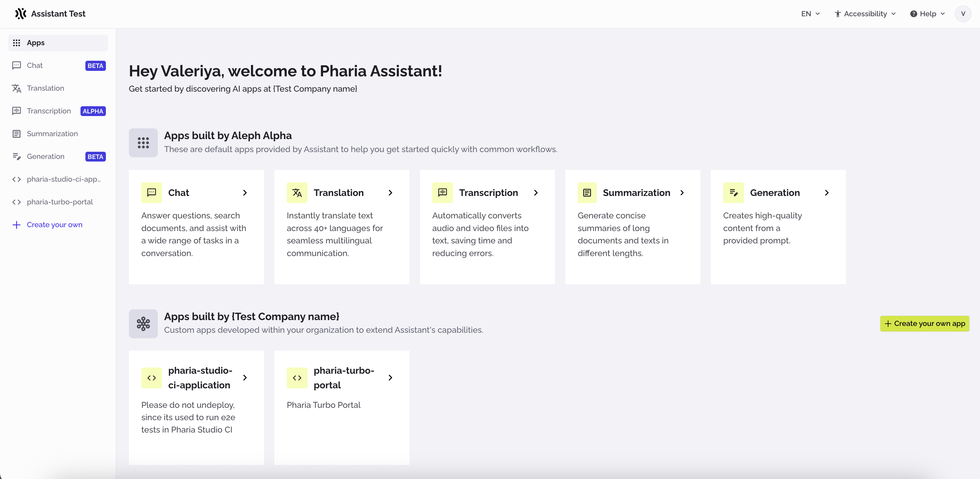Select the Apps grid icon in sidebar
The height and width of the screenshot is (479, 980).
(17, 43)
